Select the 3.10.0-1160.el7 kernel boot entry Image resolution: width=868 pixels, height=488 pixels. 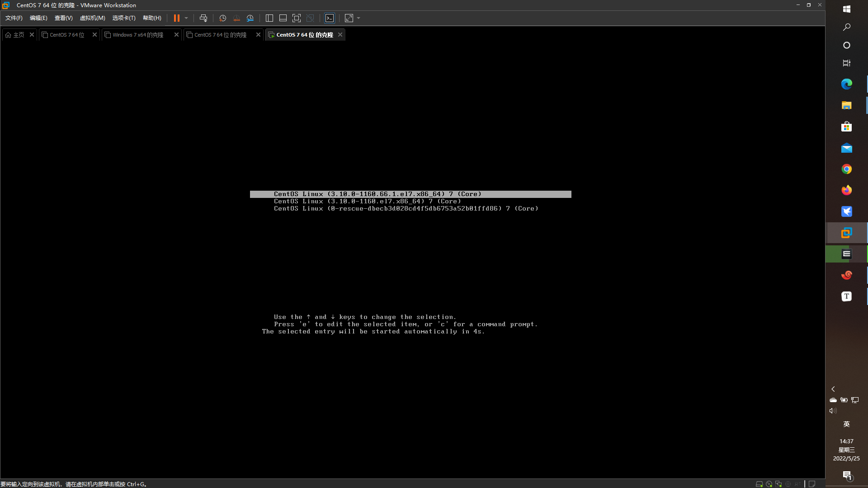(x=367, y=202)
